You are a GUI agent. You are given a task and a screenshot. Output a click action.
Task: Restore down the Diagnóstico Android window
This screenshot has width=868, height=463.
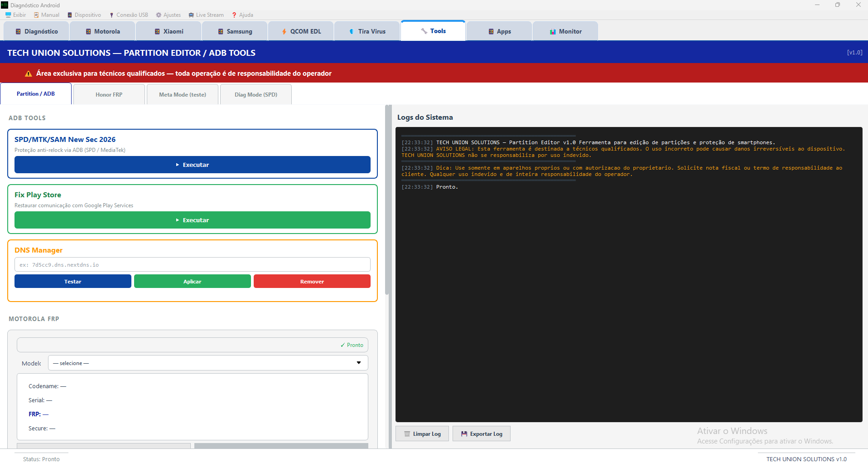pos(838,5)
